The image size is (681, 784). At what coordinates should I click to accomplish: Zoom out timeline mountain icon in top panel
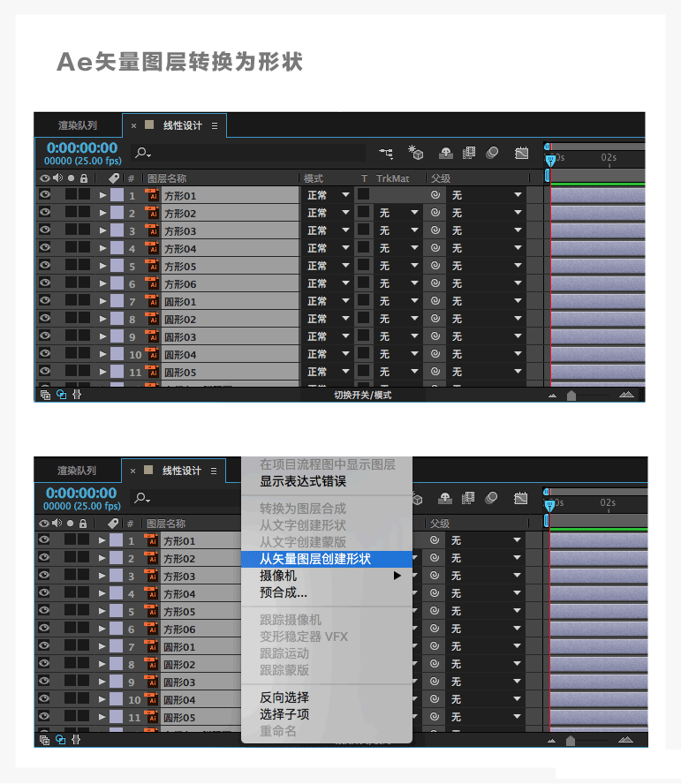(x=552, y=396)
